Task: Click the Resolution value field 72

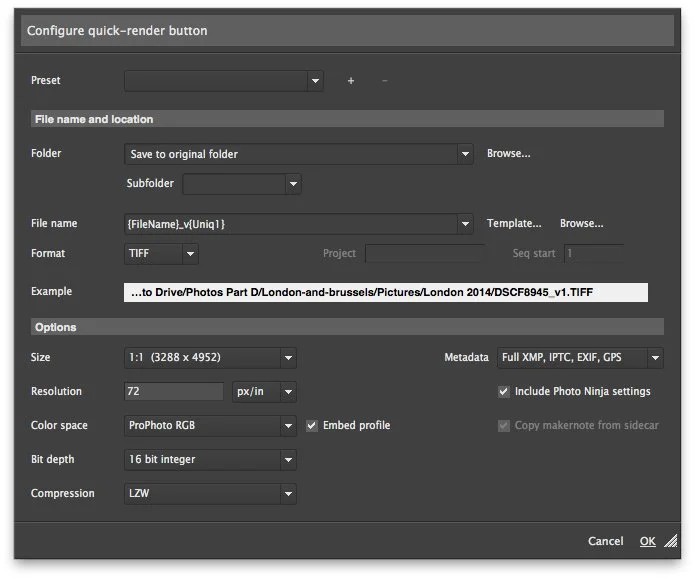Action: point(174,391)
